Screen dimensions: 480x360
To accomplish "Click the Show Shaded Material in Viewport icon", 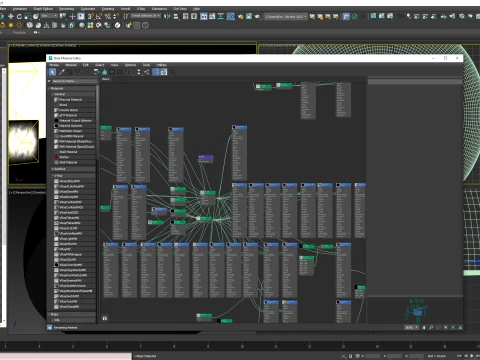I will click(x=112, y=72).
